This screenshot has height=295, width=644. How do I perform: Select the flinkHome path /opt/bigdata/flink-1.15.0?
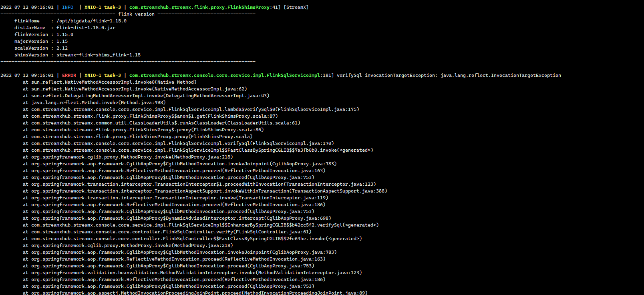(91, 21)
